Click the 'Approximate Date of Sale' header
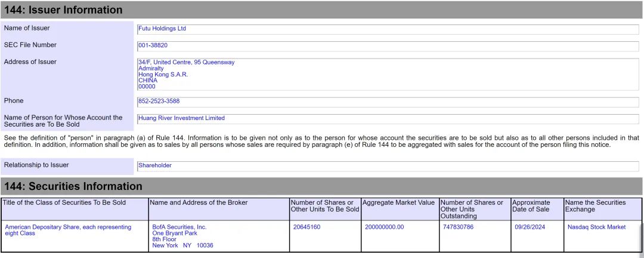This screenshot has height=258, width=644. pyautogui.click(x=537, y=209)
